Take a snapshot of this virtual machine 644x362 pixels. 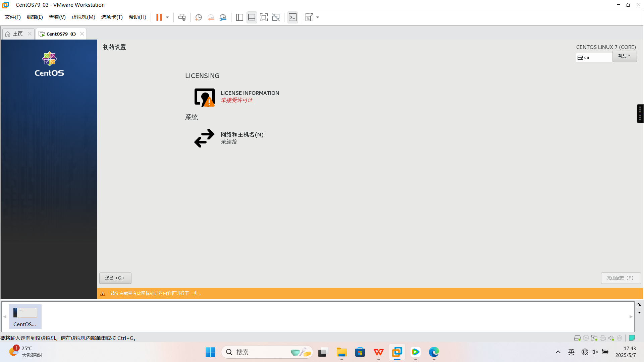pyautogui.click(x=199, y=17)
